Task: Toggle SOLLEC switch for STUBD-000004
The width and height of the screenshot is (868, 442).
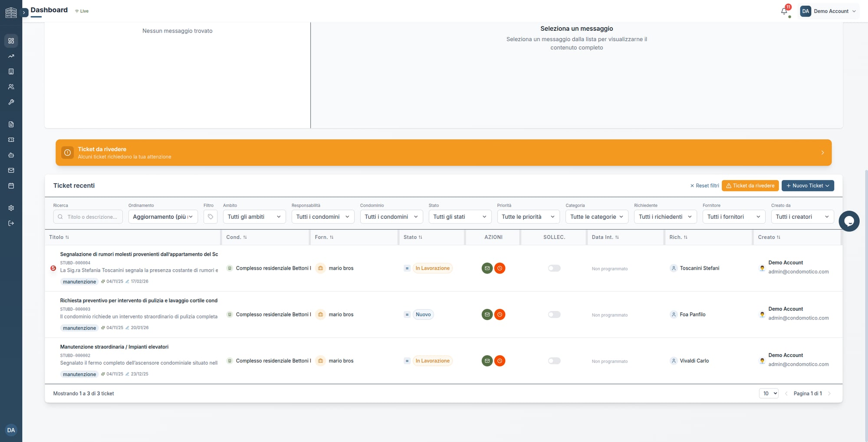Action: (x=554, y=268)
